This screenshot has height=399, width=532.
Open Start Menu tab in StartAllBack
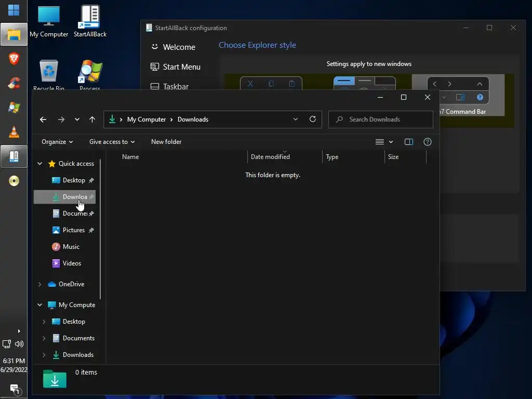click(176, 67)
